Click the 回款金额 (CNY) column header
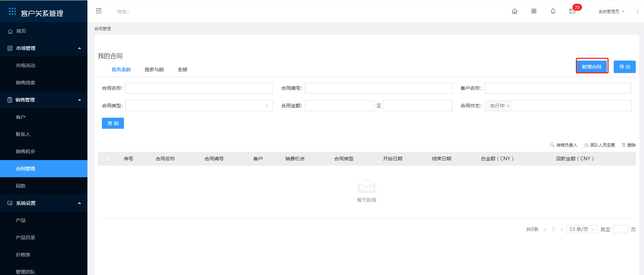This screenshot has width=644, height=275. pyautogui.click(x=575, y=159)
